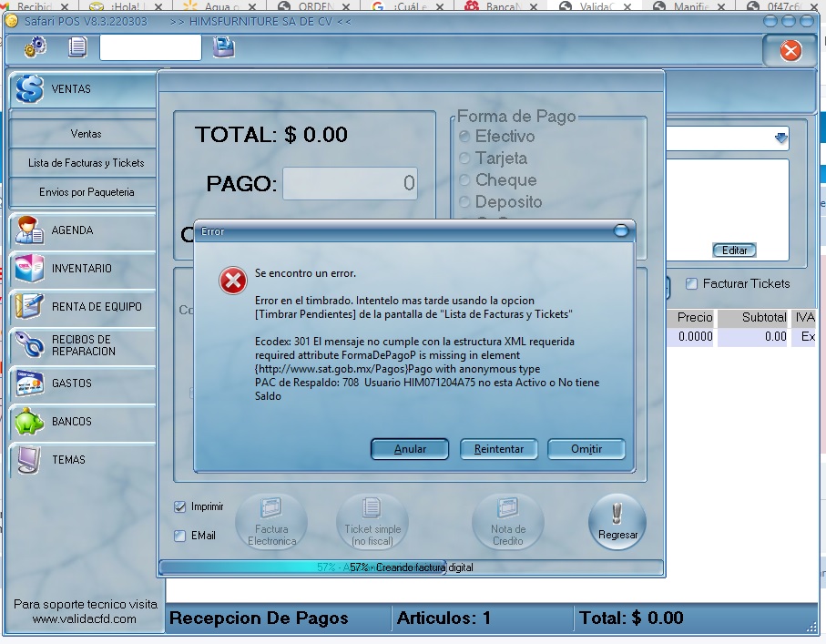Open the AGENDA contact icon
Viewport: 826px width, 644px height.
pyautogui.click(x=29, y=230)
